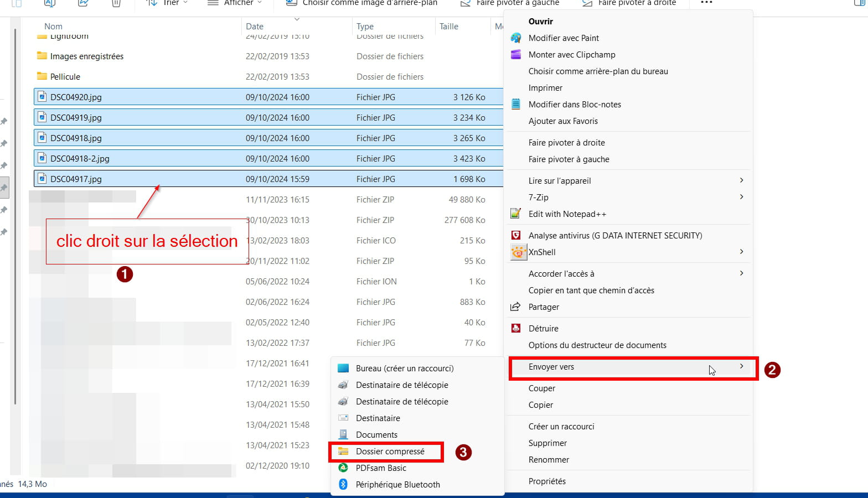Click the Paint icon beside Modifier avec Paint
The width and height of the screenshot is (868, 498).
[516, 38]
